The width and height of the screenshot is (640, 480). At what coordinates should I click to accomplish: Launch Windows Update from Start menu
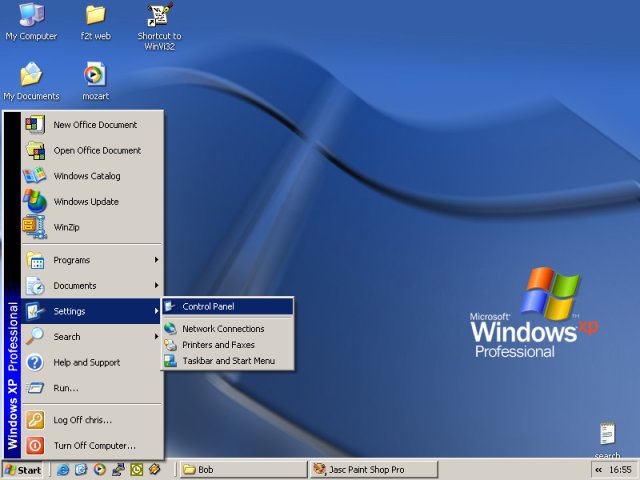point(92,202)
